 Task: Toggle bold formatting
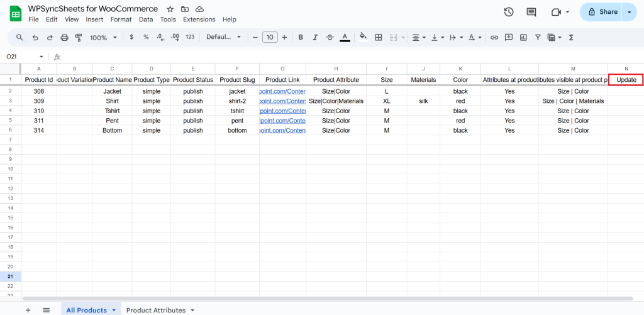tap(301, 37)
